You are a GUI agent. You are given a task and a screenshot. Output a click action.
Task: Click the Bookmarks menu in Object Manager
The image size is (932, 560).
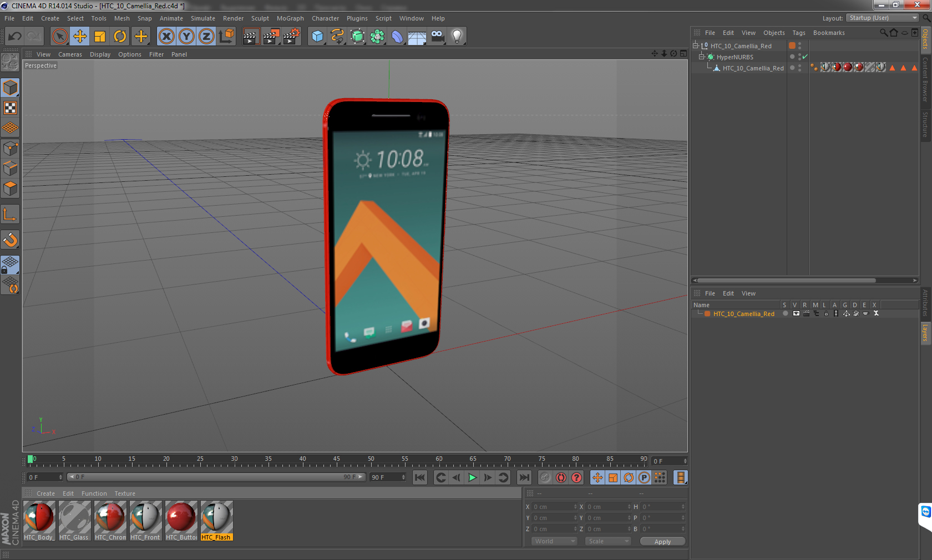[829, 33]
